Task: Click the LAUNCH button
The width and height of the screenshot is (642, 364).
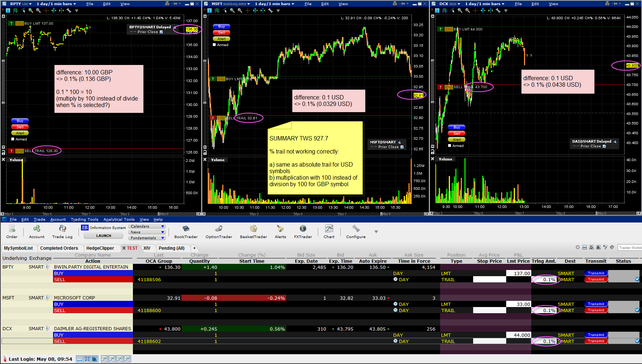Action: pos(104,236)
